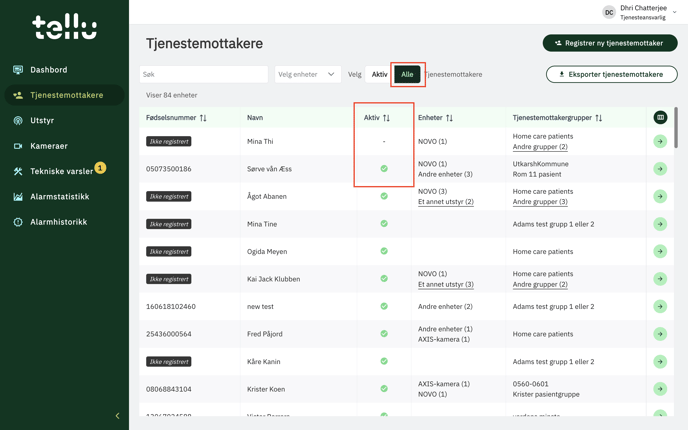Open Ågot Abanen row arrow
The height and width of the screenshot is (430, 688).
[660, 197]
